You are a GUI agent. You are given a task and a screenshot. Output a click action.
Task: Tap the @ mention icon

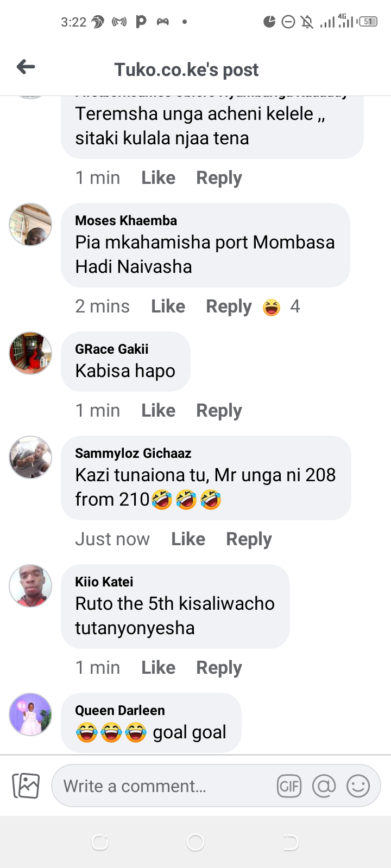pyautogui.click(x=324, y=786)
